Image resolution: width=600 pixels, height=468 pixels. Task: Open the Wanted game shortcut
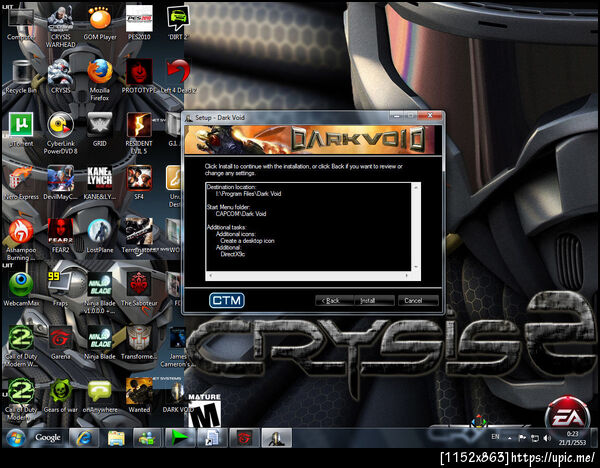[x=139, y=396]
